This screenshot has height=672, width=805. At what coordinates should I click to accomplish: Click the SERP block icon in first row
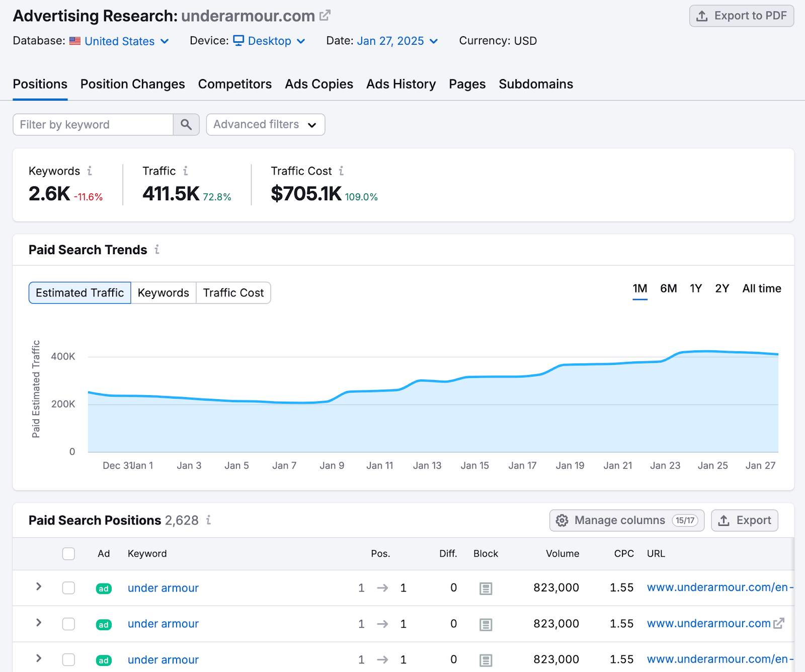485,588
